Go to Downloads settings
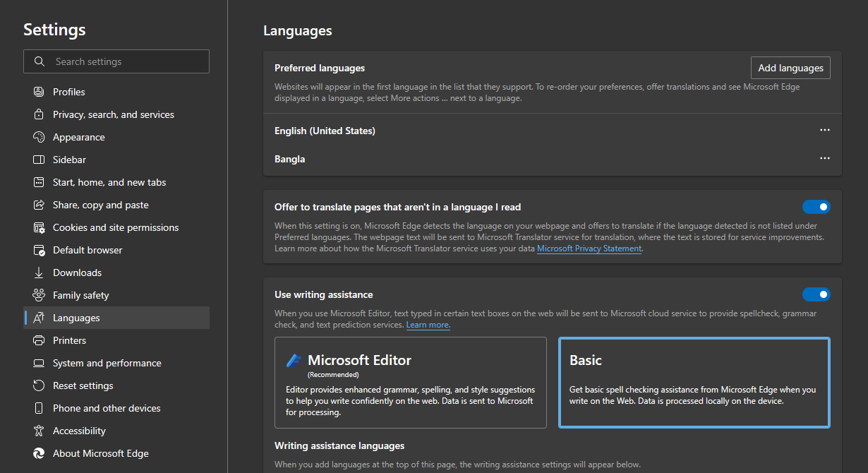 tap(116, 273)
